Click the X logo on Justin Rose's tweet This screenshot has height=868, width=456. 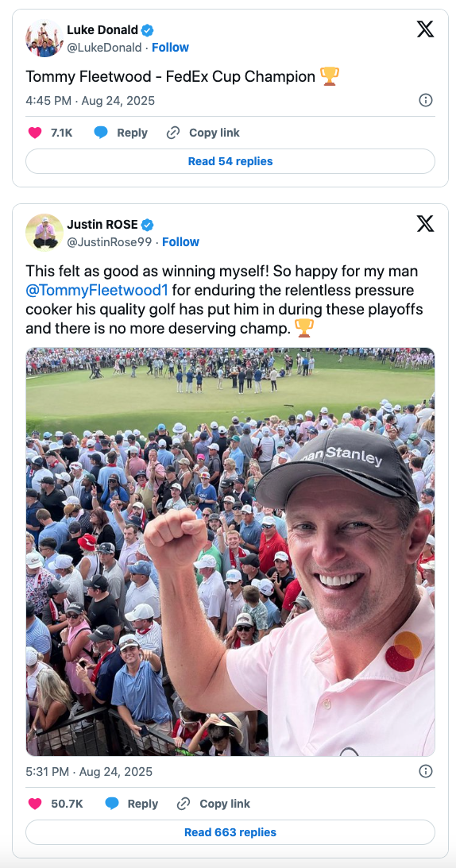(425, 224)
